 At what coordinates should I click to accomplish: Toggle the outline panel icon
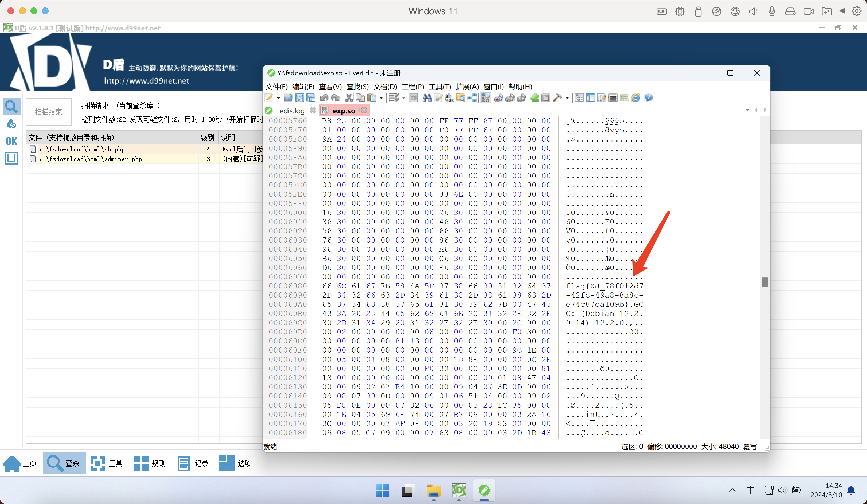[x=579, y=98]
